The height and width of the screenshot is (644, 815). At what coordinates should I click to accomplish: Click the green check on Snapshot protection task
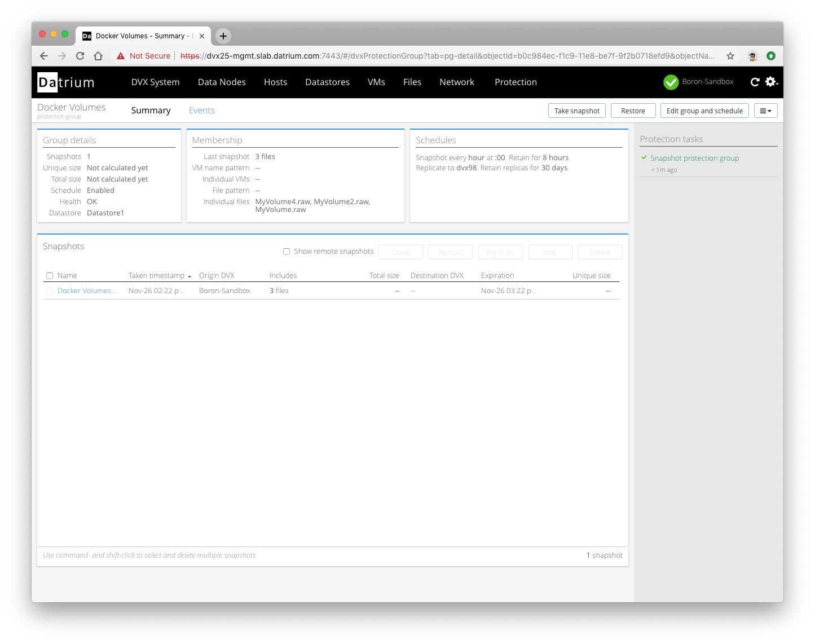[644, 158]
